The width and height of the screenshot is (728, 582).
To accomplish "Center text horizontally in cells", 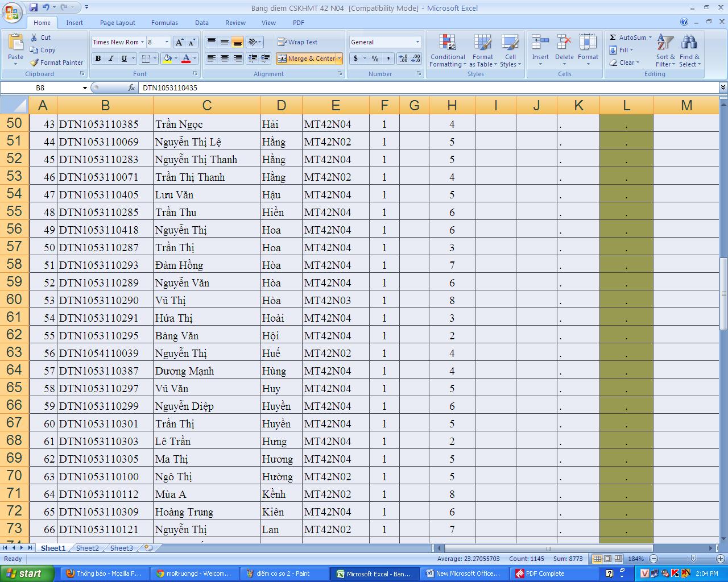I will pyautogui.click(x=225, y=59).
